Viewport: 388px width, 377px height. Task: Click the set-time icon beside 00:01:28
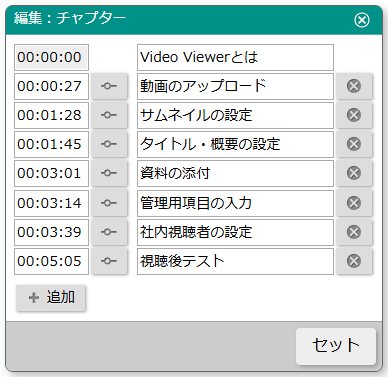(x=109, y=115)
